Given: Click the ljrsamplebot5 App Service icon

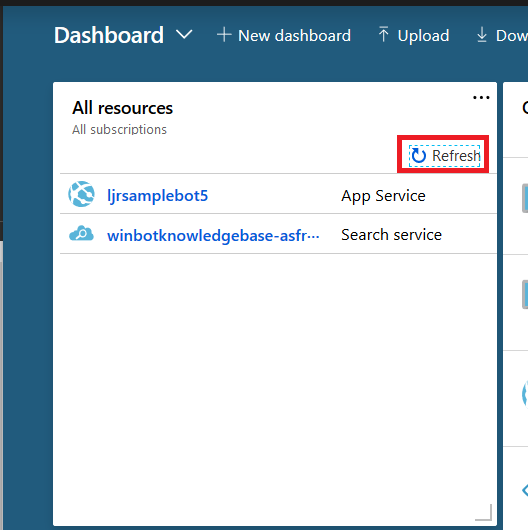Looking at the screenshot, I should click(81, 194).
